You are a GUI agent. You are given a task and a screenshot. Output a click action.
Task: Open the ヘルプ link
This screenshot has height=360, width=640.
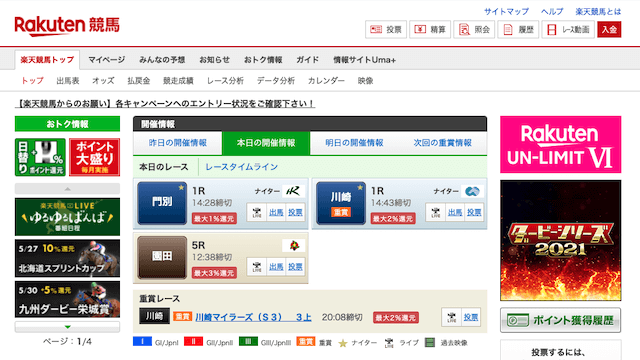pos(552,11)
